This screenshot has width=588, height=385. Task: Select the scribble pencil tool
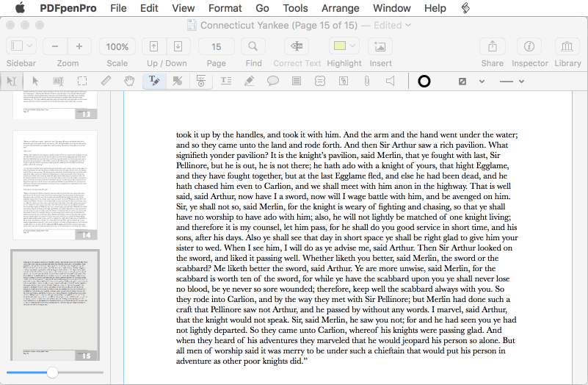pyautogui.click(x=250, y=81)
